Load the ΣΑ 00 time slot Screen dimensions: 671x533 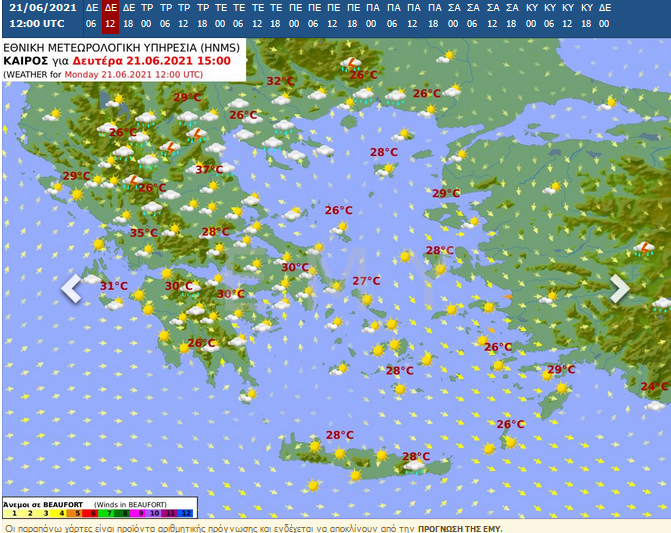pyautogui.click(x=454, y=16)
